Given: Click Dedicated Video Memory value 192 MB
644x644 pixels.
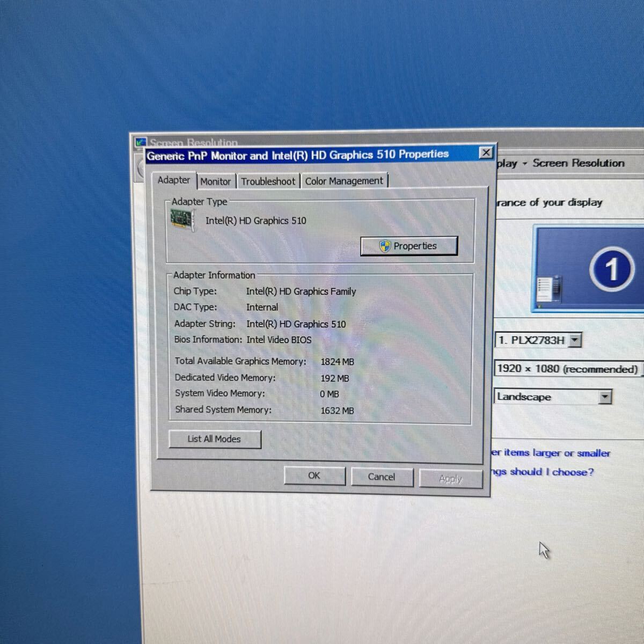Looking at the screenshot, I should coord(335,378).
